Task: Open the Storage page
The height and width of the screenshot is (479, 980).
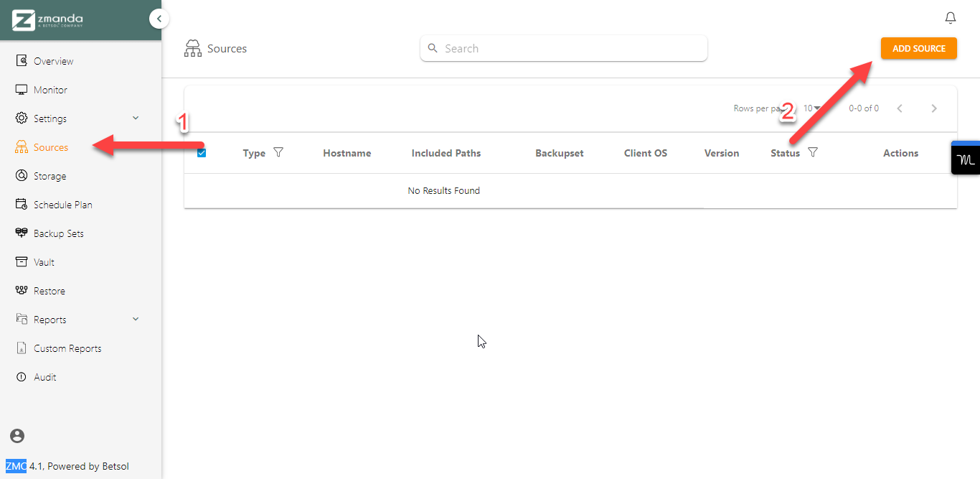Action: pyautogui.click(x=50, y=176)
